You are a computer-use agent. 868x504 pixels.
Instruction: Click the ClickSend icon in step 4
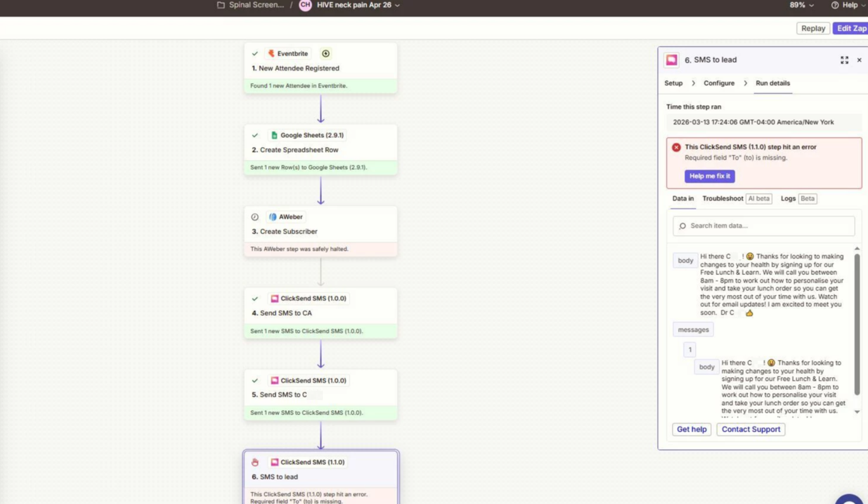275,298
